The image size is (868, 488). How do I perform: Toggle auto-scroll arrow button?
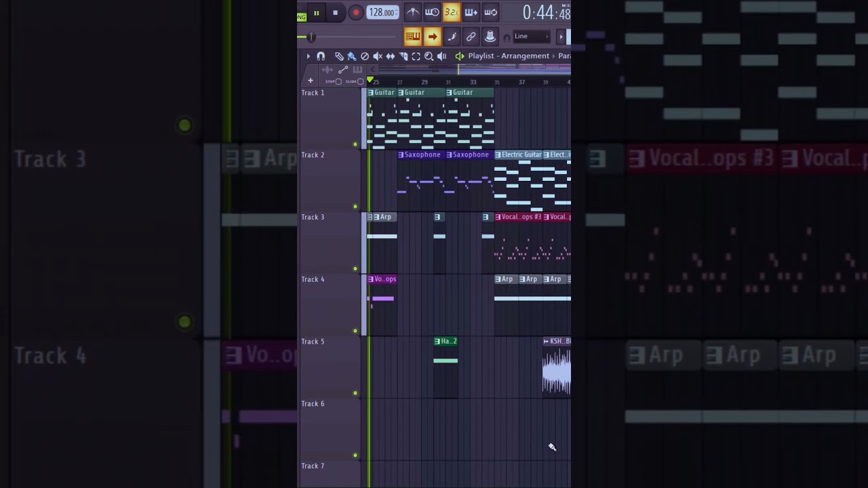click(x=432, y=37)
